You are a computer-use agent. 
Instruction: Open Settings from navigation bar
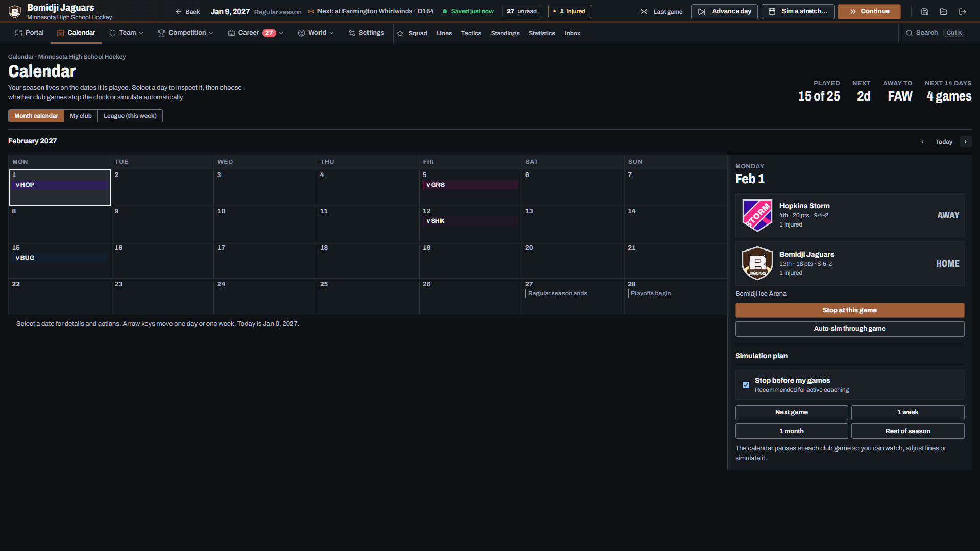366,33
